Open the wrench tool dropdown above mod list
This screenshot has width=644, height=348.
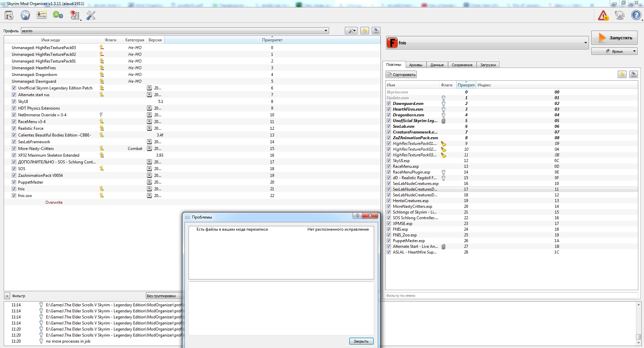[x=351, y=31]
